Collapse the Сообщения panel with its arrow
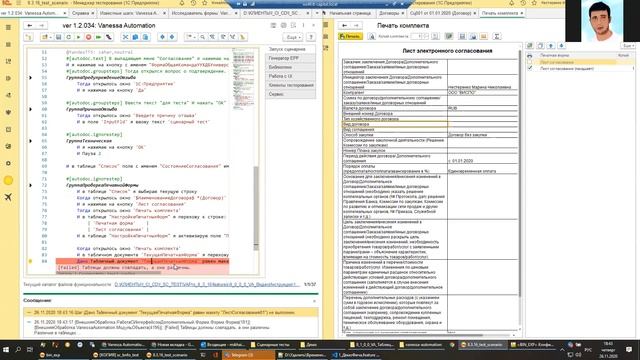Image resolution: width=640 pixels, height=360 pixels. click(314, 301)
